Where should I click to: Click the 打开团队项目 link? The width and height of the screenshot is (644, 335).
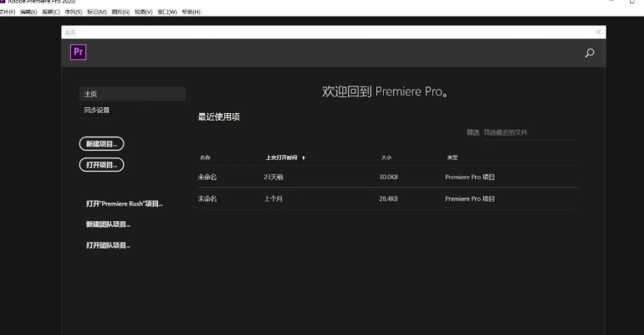click(108, 245)
